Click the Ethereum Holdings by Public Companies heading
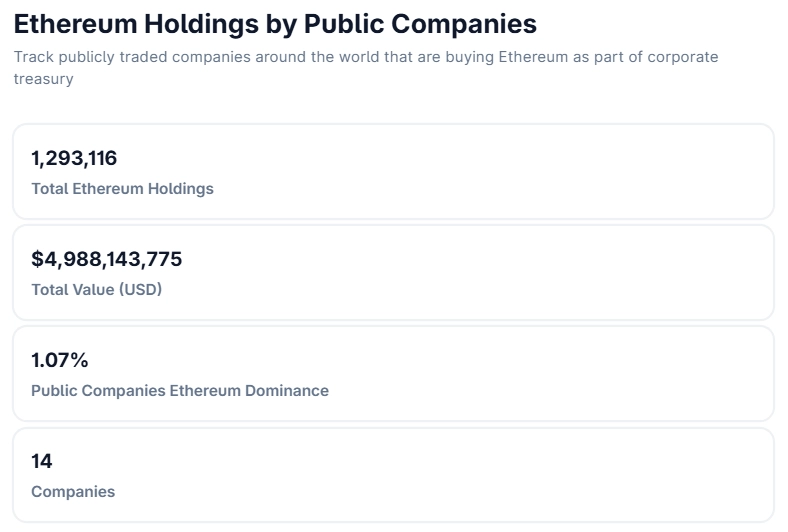 click(x=275, y=24)
